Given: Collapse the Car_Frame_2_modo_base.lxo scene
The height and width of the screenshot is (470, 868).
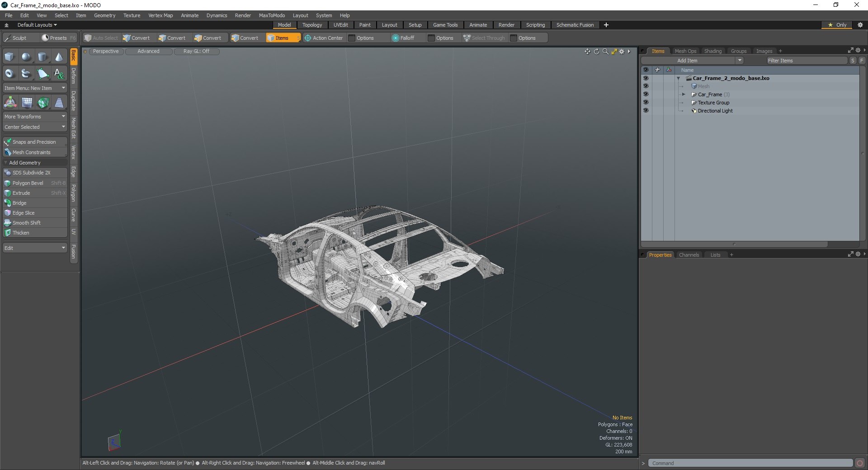Looking at the screenshot, I should (679, 78).
